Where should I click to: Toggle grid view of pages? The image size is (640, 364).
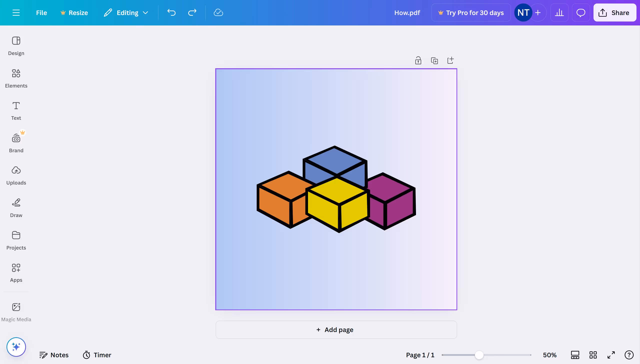point(593,355)
